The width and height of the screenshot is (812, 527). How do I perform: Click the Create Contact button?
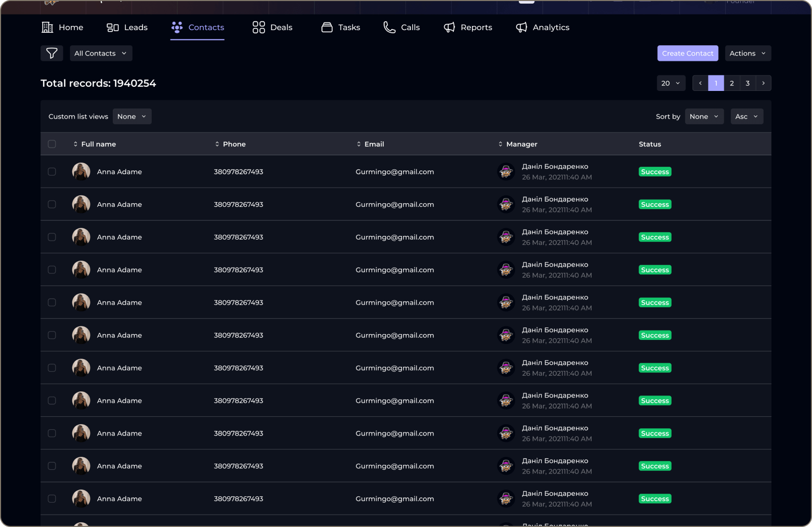[687, 53]
